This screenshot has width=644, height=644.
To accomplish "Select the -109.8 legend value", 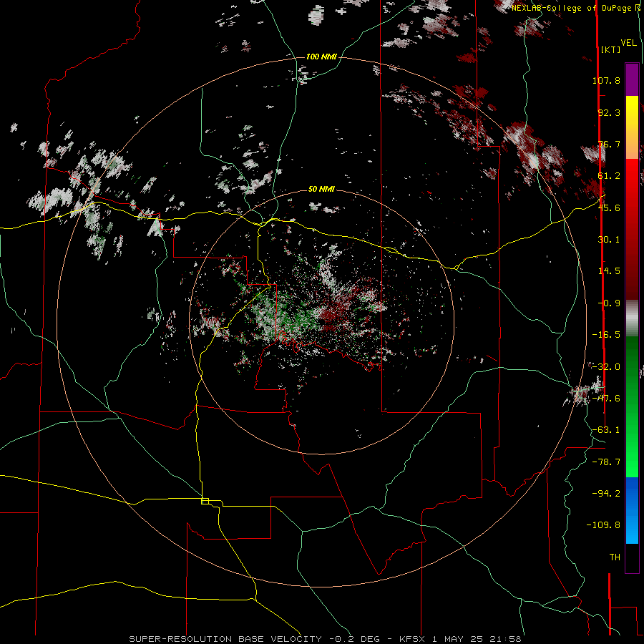I will click(x=603, y=525).
